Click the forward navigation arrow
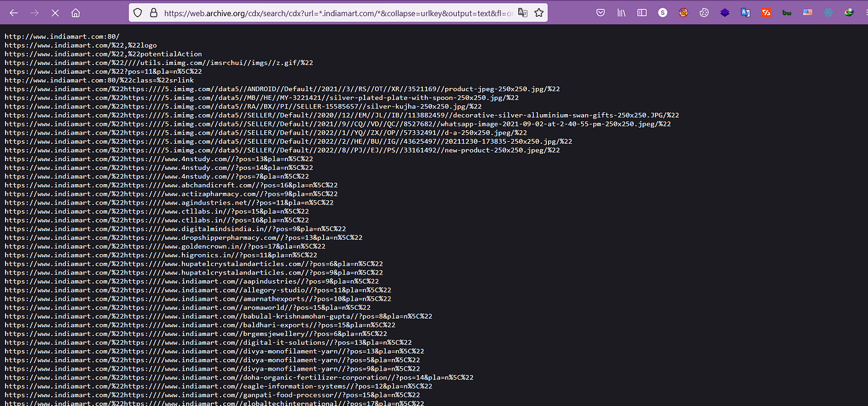The height and width of the screenshot is (406, 868). coord(35,12)
